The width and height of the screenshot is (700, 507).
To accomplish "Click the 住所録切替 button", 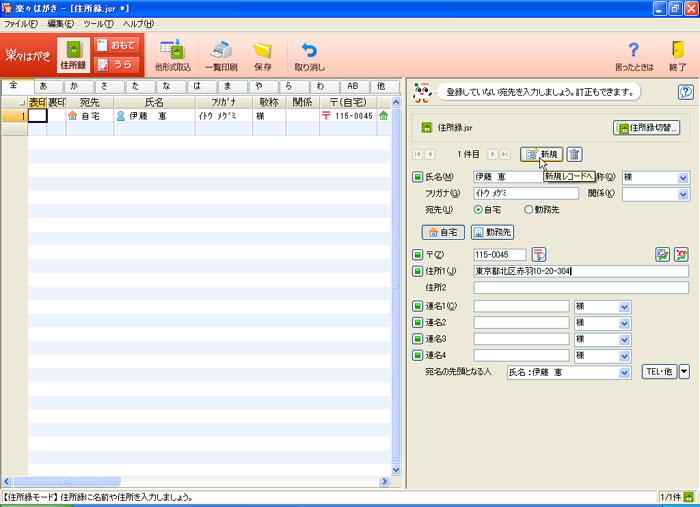I will pyautogui.click(x=646, y=128).
